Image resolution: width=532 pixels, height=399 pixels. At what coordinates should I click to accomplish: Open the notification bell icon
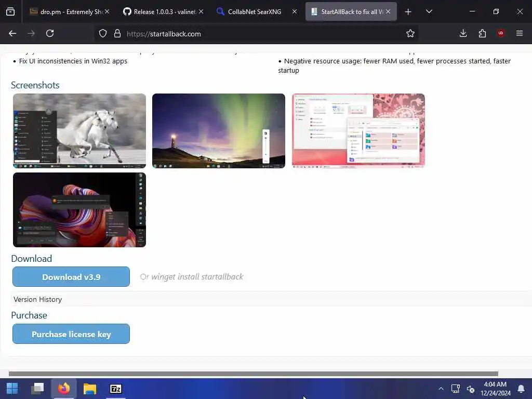[x=521, y=389]
